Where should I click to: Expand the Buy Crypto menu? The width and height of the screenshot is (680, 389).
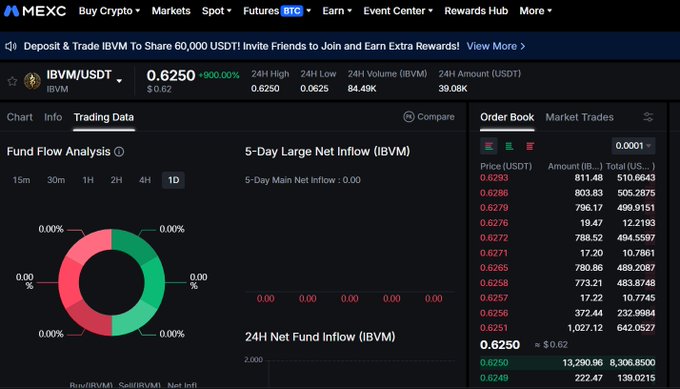(x=109, y=11)
